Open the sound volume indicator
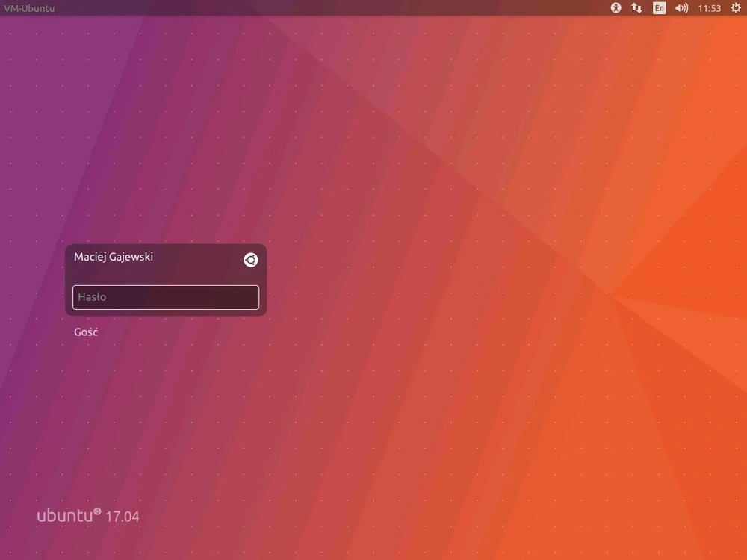The width and height of the screenshot is (747, 560). point(681,8)
